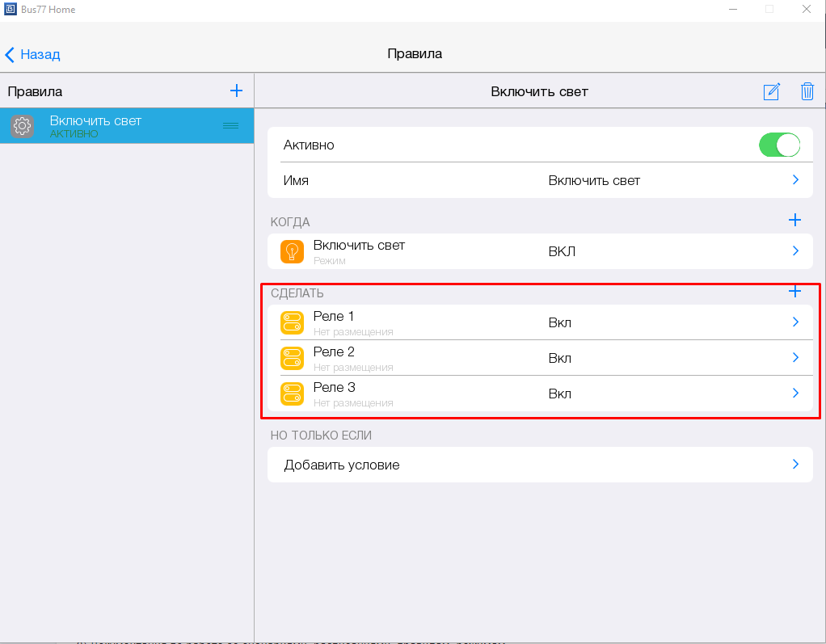The image size is (826, 644).
Task: Click the Реле 1 yellow switch icon
Action: tap(292, 322)
